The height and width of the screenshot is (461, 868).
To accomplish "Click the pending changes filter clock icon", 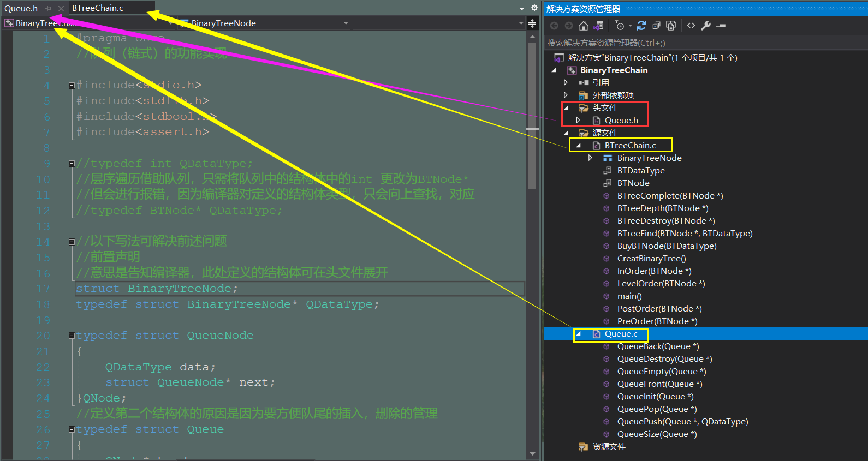I will tap(620, 26).
